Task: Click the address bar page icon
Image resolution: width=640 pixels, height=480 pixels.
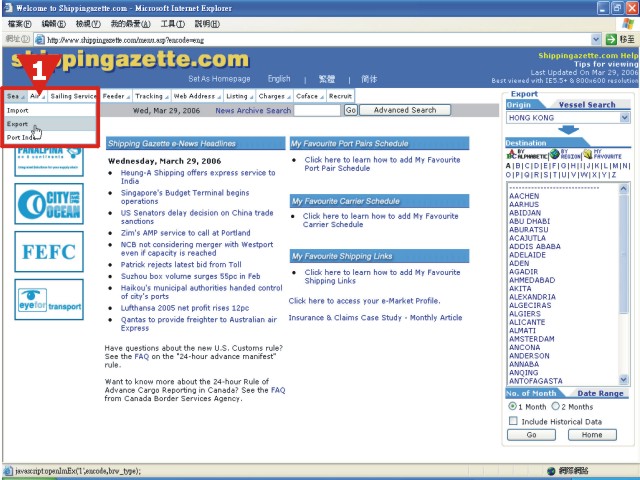Action: click(40, 40)
